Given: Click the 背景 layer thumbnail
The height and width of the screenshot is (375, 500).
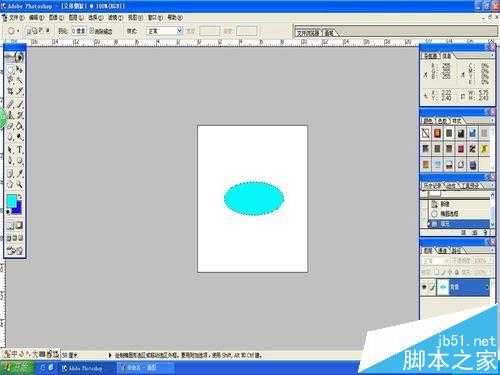Looking at the screenshot, I should (443, 287).
